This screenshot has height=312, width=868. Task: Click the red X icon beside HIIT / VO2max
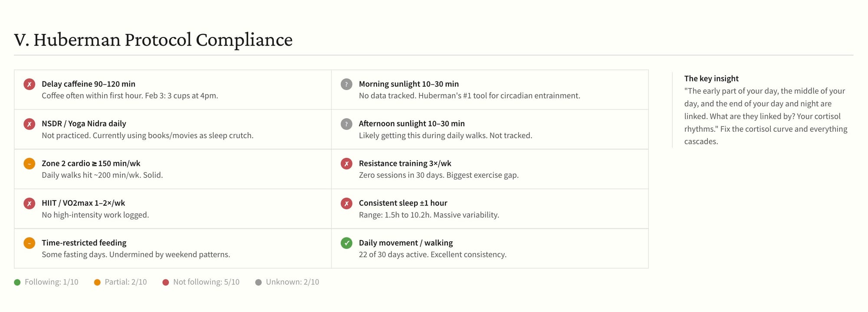29,203
